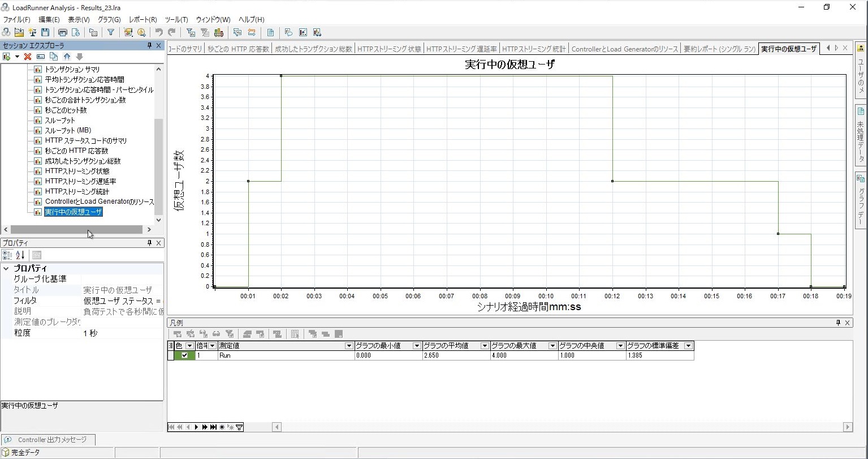The width and height of the screenshot is (868, 459).
Task: Click the red delete icon in Session Explorer
Action: pos(27,57)
